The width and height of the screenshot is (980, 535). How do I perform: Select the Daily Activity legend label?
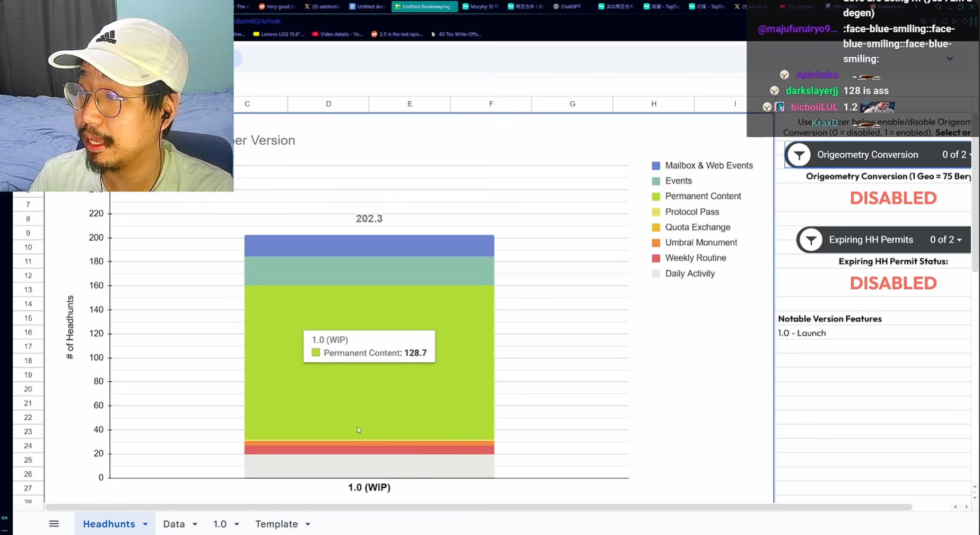point(690,274)
